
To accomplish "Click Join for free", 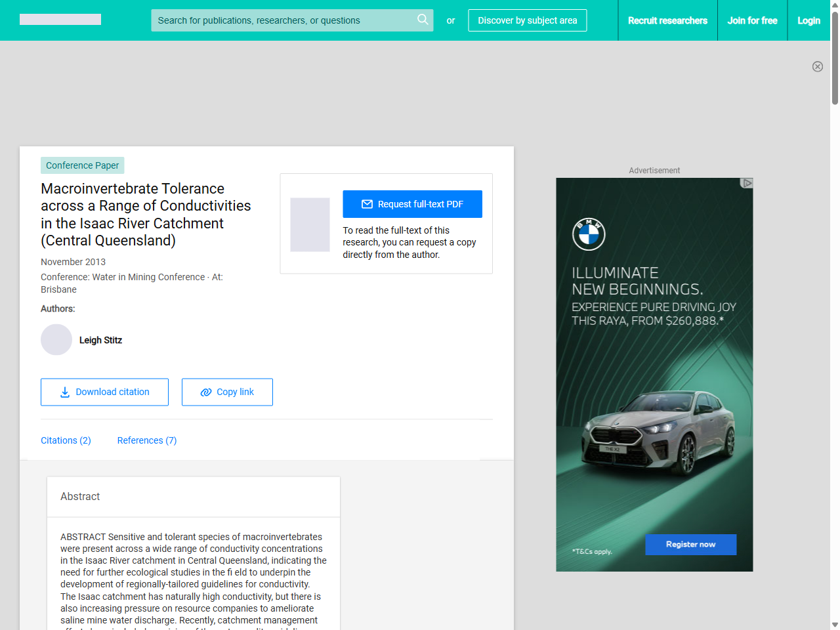I will point(752,20).
